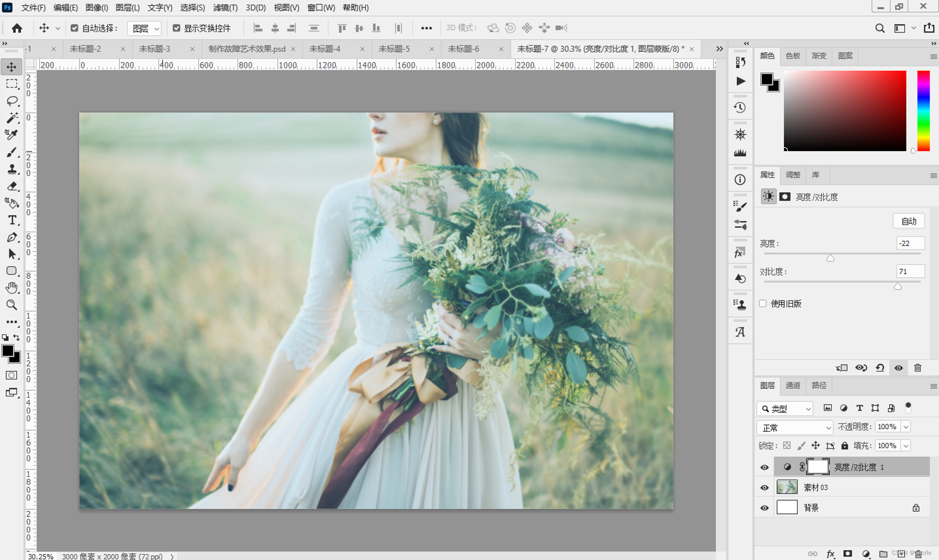Select the Eraser tool
Viewport: 939px width, 560px height.
(12, 186)
